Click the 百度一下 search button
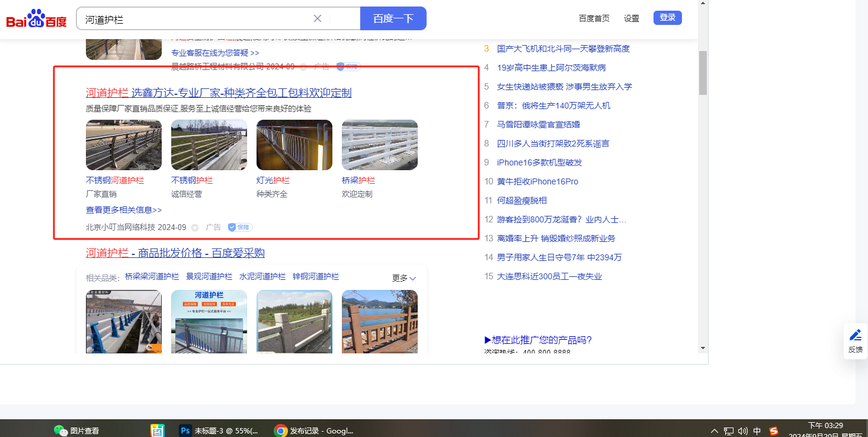The width and height of the screenshot is (868, 437). point(393,18)
